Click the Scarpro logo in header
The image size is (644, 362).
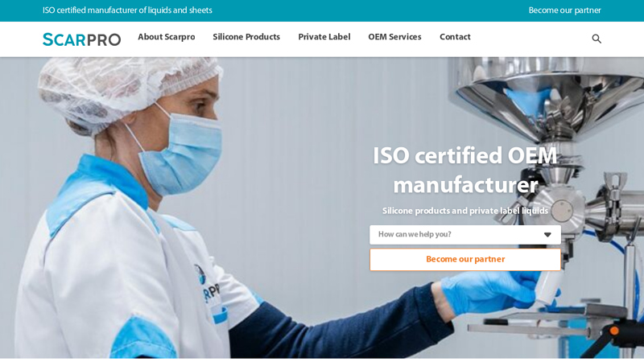[x=82, y=39]
